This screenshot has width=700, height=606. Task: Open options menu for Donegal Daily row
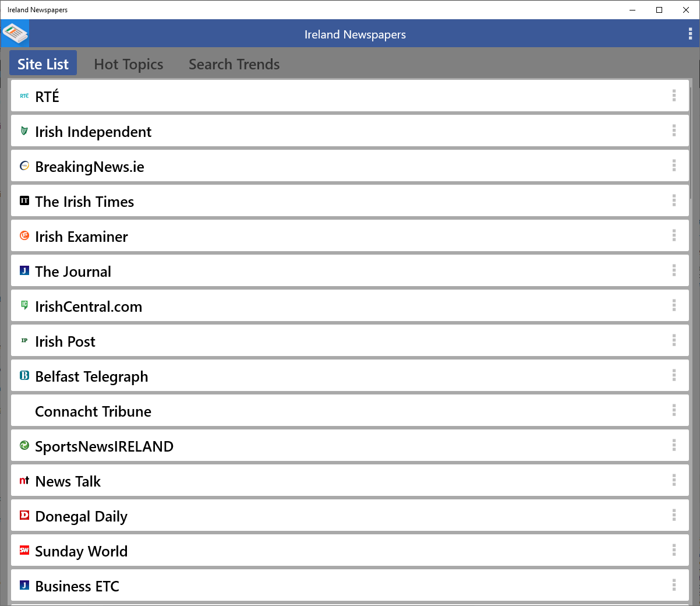(x=674, y=515)
